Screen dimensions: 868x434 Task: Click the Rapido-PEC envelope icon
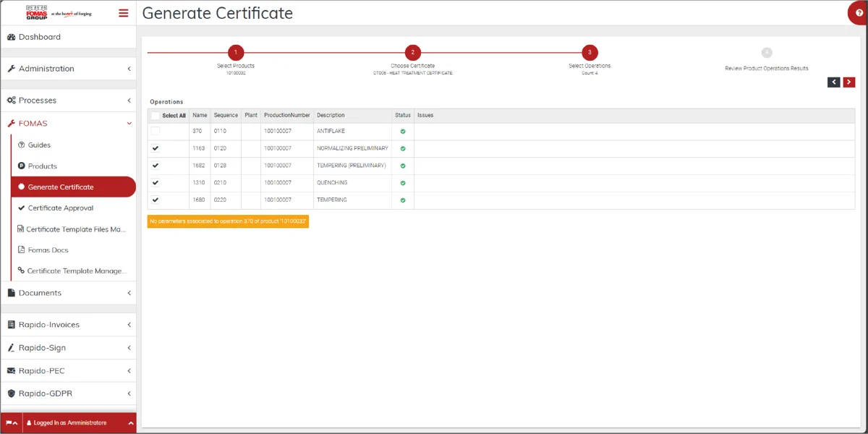[11, 371]
